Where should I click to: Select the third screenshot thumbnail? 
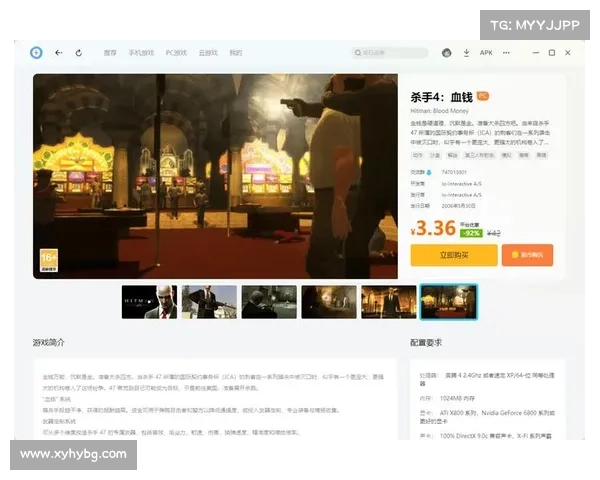pyautogui.click(x=269, y=302)
